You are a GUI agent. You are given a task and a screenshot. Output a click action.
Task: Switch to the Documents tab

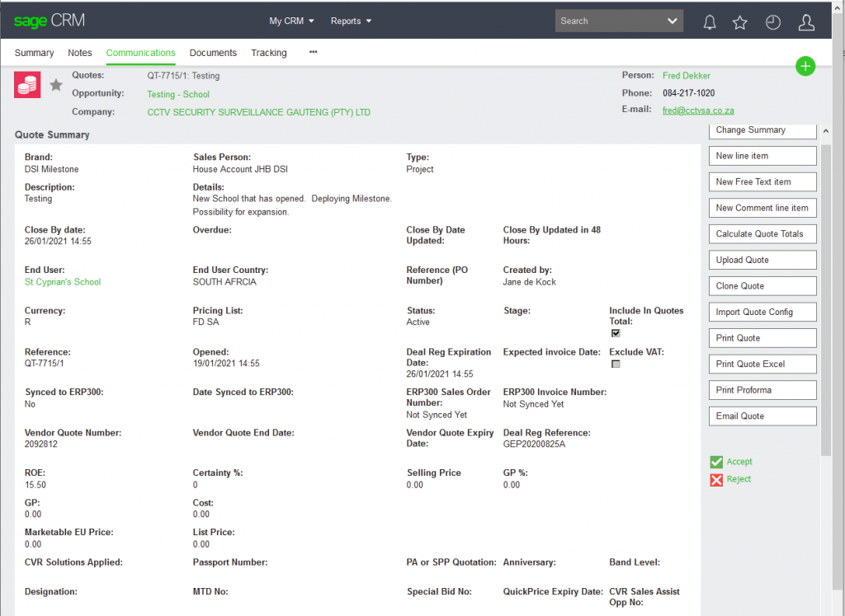click(x=213, y=53)
